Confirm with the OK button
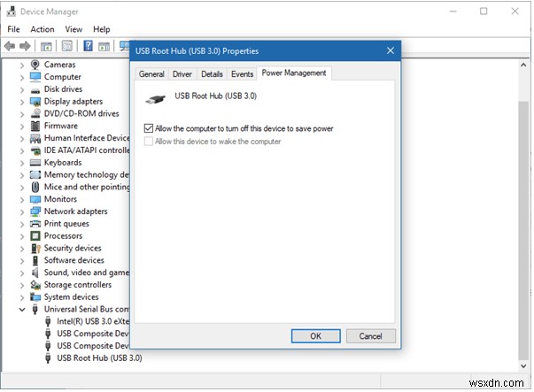The width and height of the screenshot is (534, 392). click(315, 336)
